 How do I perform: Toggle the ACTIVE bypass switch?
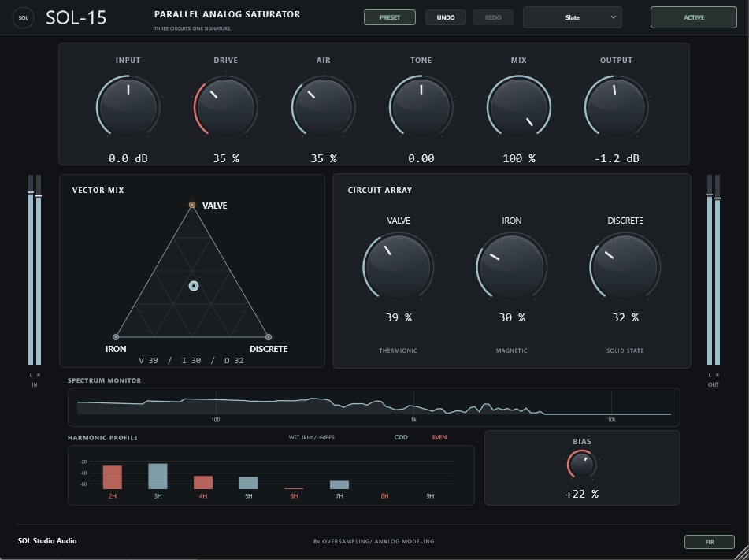tap(694, 17)
